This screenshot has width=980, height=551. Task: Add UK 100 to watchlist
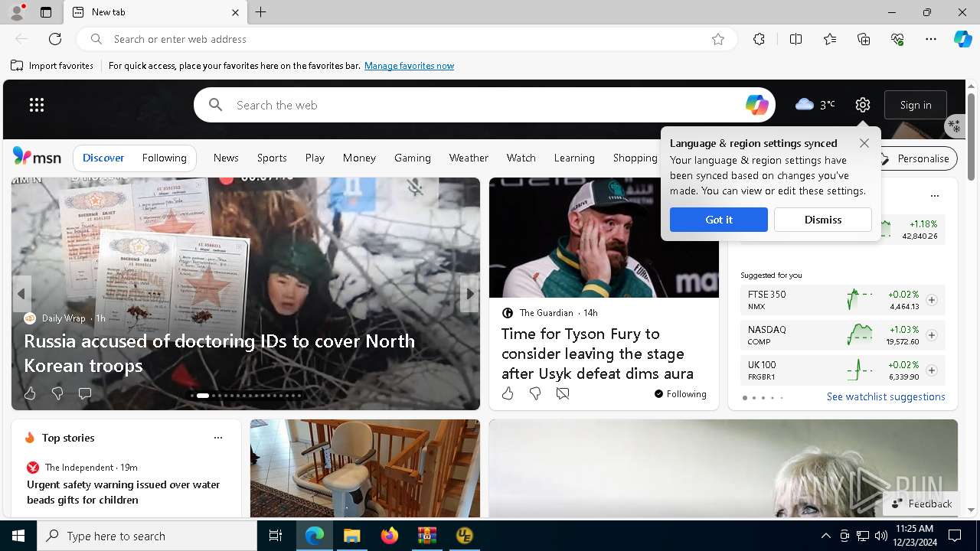pyautogui.click(x=932, y=370)
